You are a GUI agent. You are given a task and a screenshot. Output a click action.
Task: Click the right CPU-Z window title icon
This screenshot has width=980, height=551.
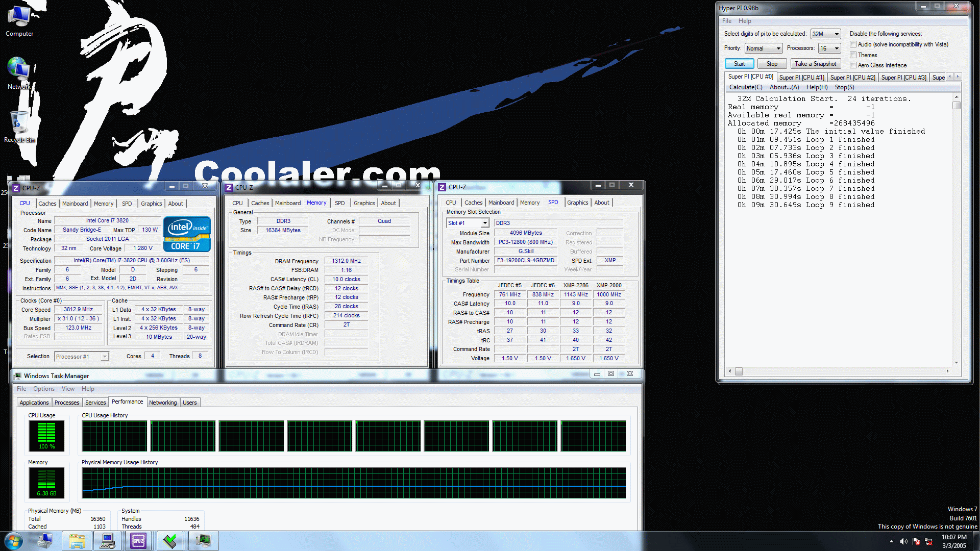coord(442,187)
